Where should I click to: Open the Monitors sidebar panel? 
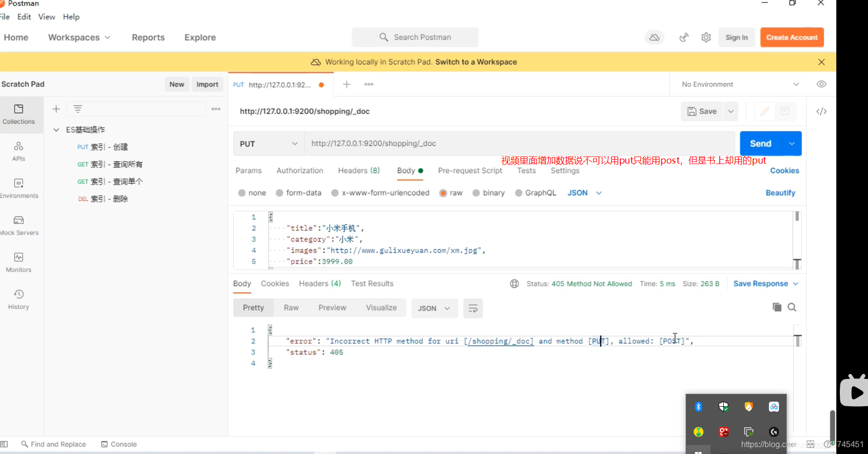(x=19, y=262)
